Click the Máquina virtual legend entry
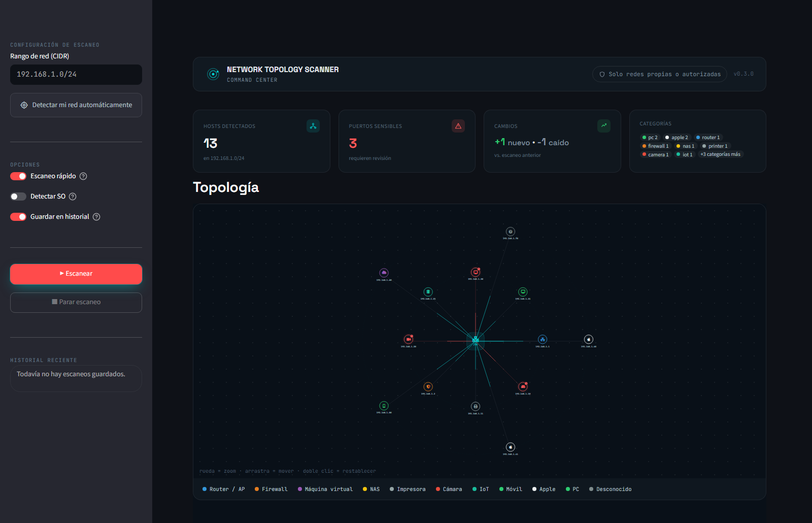This screenshot has height=523, width=812. (325, 489)
